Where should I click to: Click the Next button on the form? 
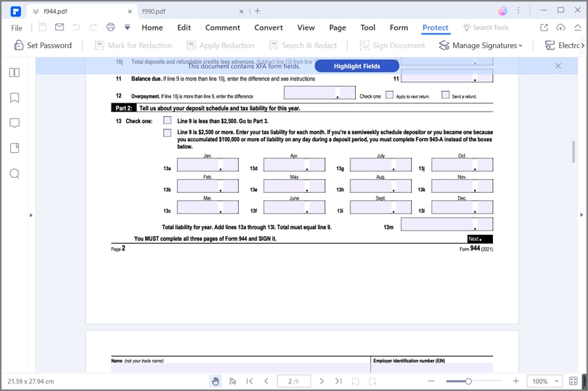(480, 239)
